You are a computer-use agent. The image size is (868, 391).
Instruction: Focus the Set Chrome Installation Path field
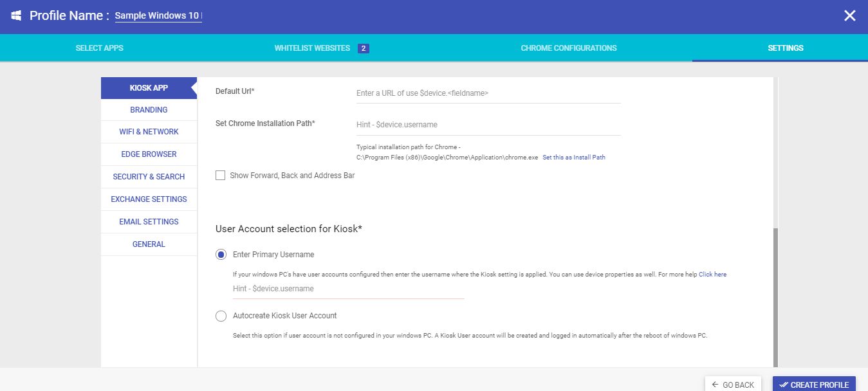click(488, 125)
